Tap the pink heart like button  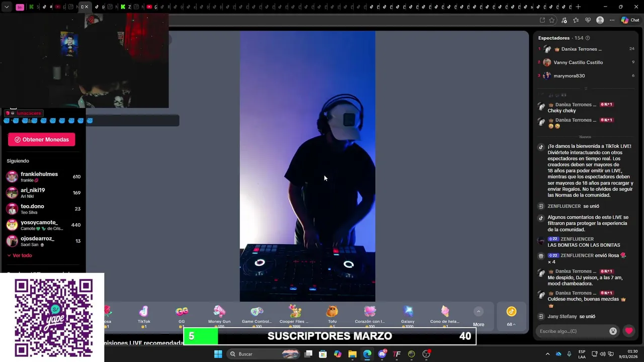point(628,331)
